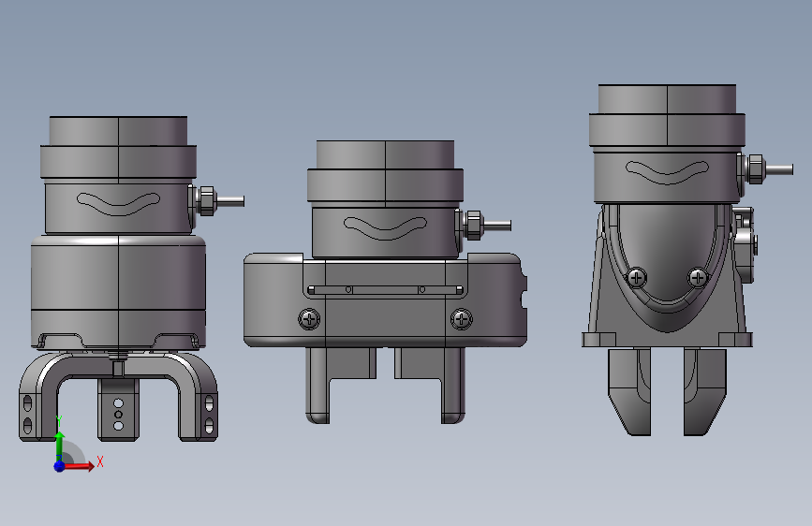Pick the right Phillips screw on middle gripper
The image size is (812, 526).
(461, 319)
